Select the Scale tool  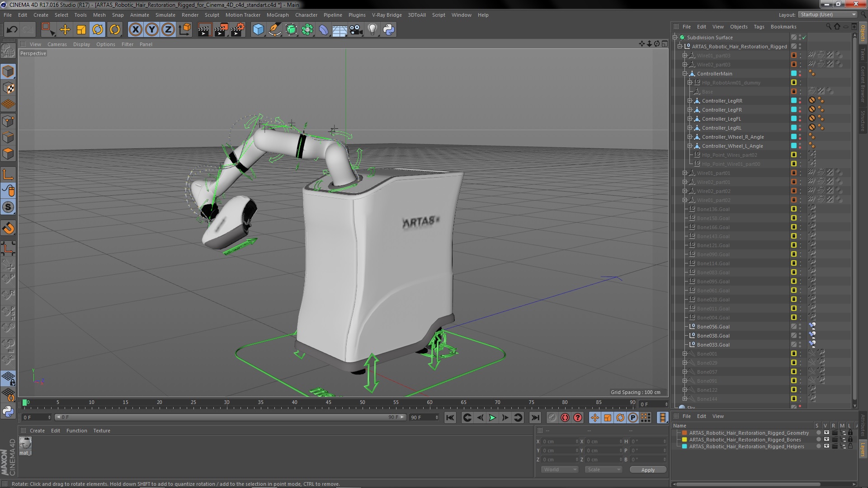(x=81, y=30)
